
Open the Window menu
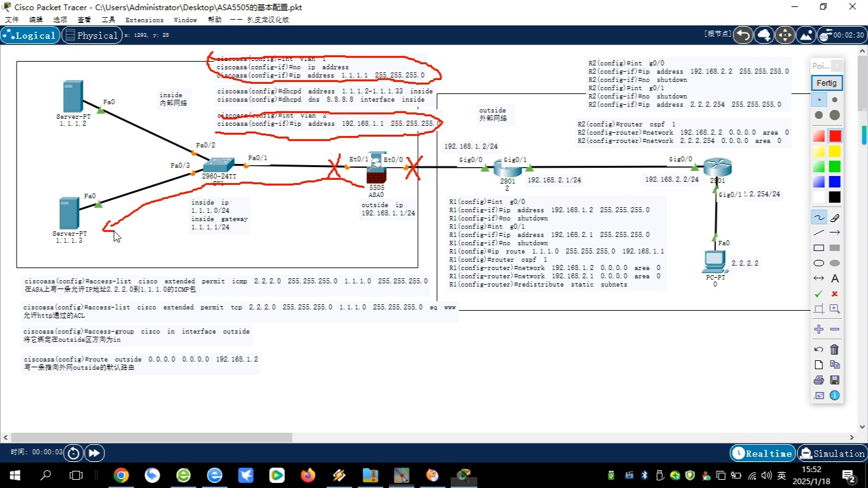coord(185,20)
